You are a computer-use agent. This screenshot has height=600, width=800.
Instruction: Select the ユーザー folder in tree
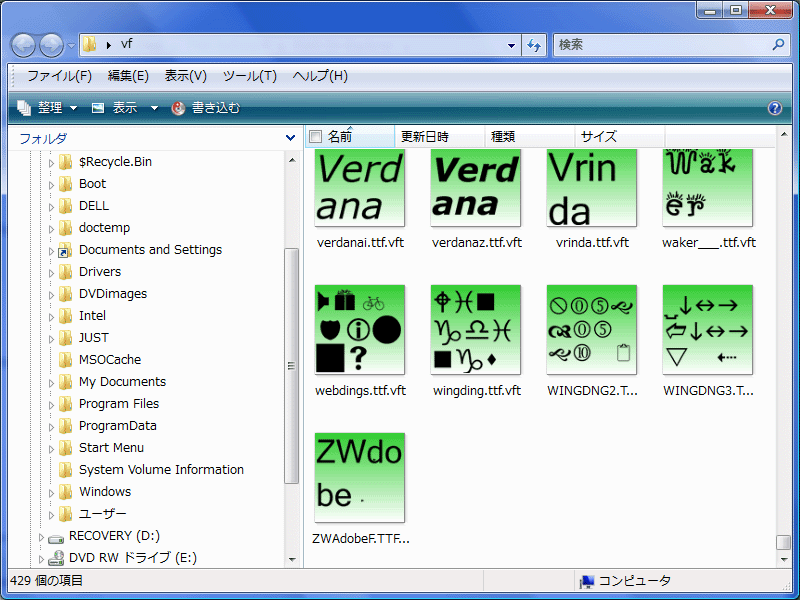point(103,514)
